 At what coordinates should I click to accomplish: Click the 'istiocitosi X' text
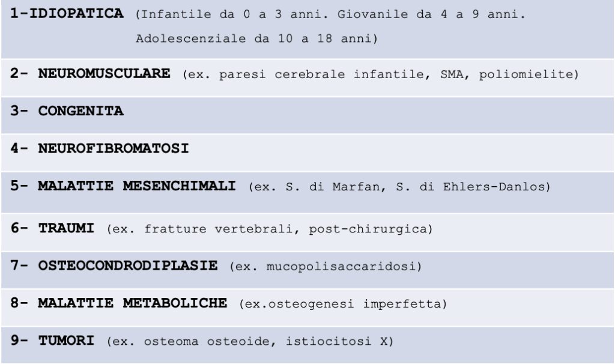[x=336, y=342]
